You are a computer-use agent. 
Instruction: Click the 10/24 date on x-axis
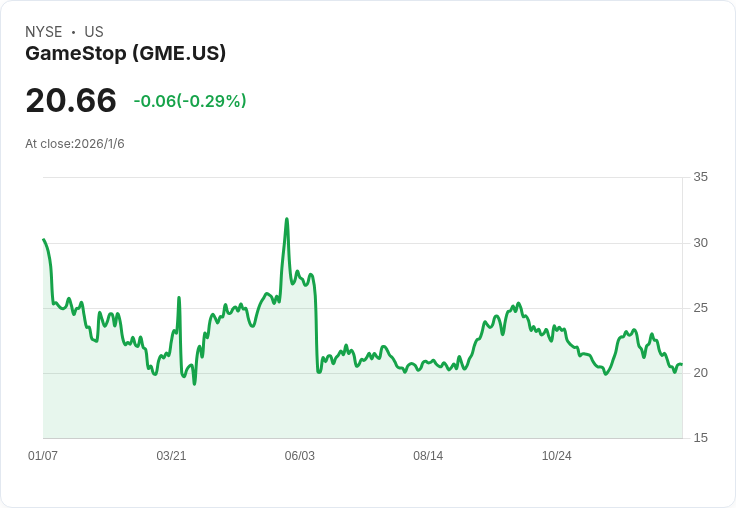pyautogui.click(x=557, y=456)
